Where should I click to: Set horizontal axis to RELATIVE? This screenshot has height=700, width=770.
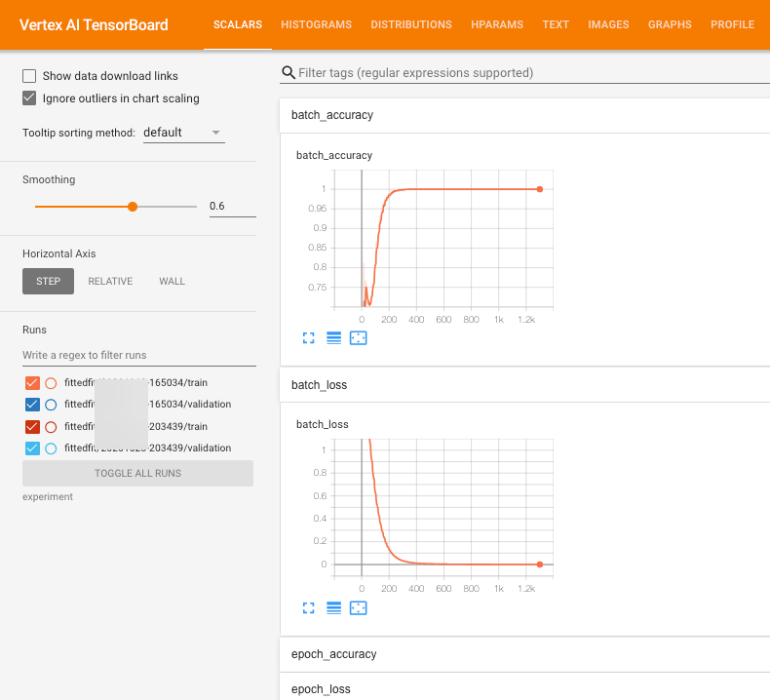[x=110, y=281]
